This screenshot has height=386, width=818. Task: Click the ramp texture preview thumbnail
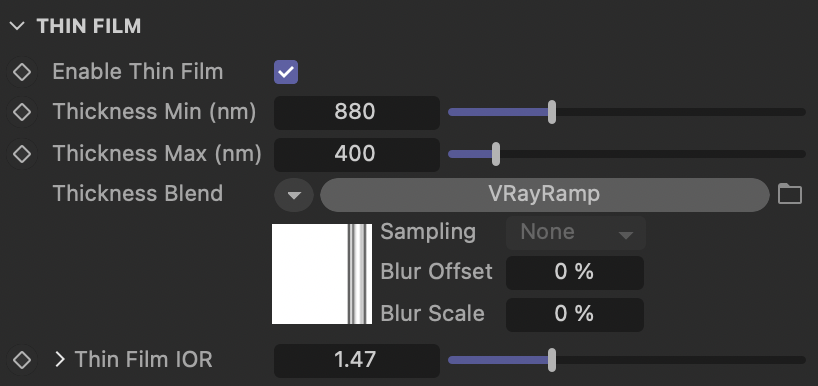tap(322, 274)
